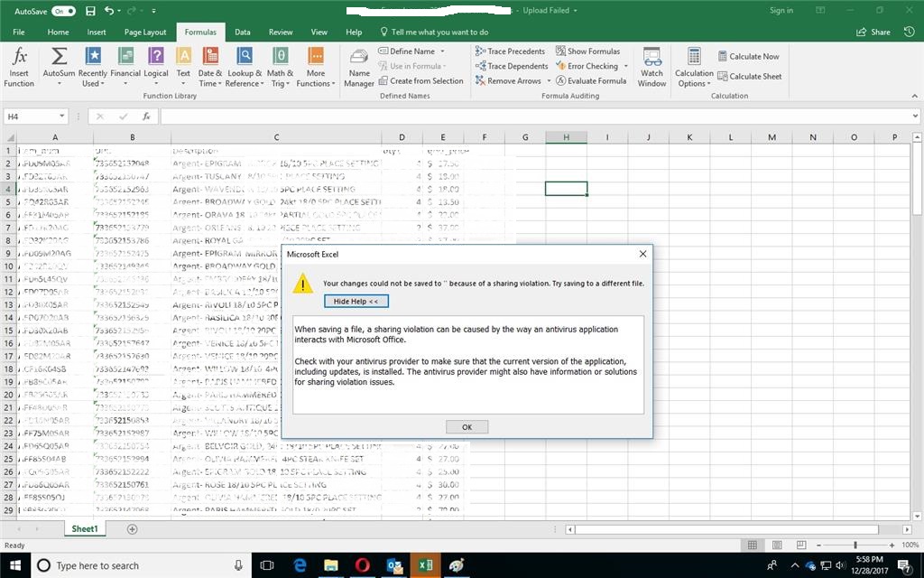Click the Hide Help button
The image size is (924, 578).
click(356, 301)
